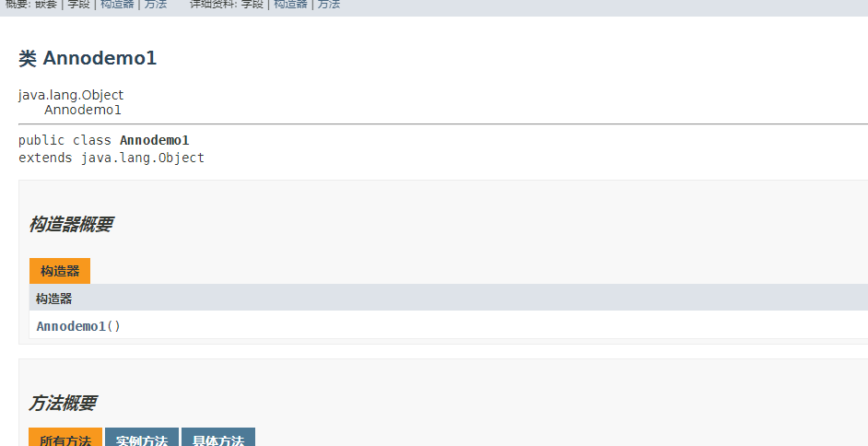Click the 类 Annodemo1 page title
Screen dimensions: 868x446
coord(88,58)
